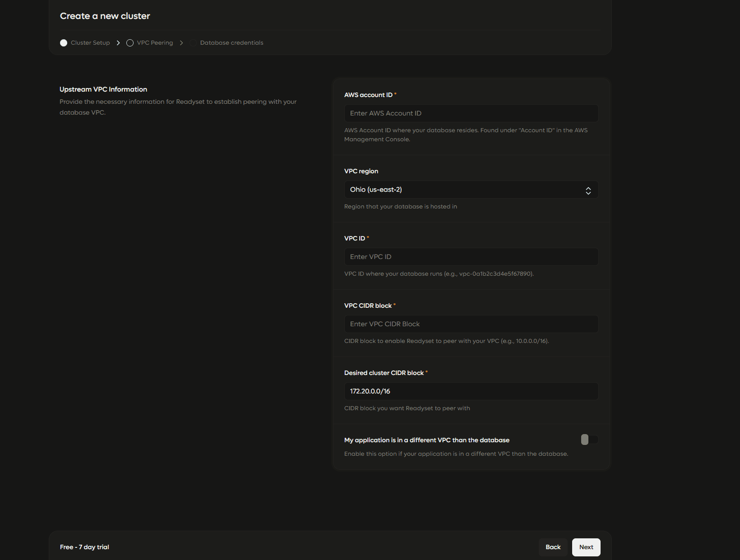The width and height of the screenshot is (740, 560).
Task: Click VPC CIDR block helper text with 10.0.0.0/16
Action: (x=447, y=341)
